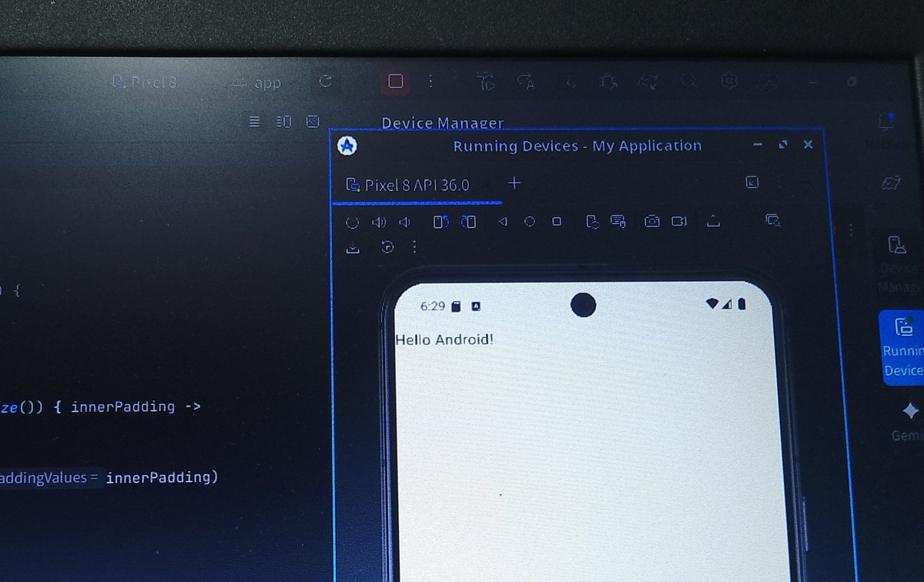Click 'innerPadding ->' in the code editor
The image size is (924, 582).
tap(136, 406)
